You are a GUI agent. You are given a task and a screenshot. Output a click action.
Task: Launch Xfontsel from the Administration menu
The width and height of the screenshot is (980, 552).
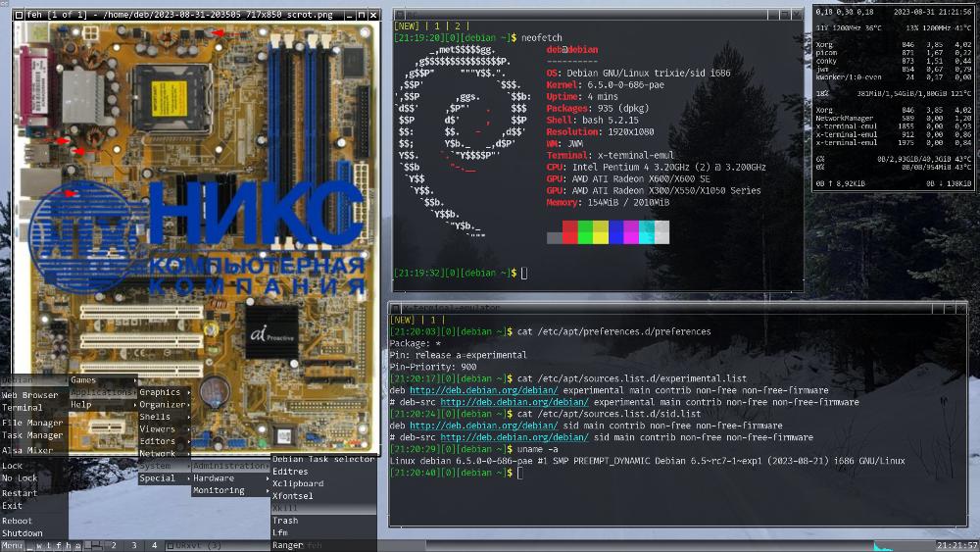point(323,496)
